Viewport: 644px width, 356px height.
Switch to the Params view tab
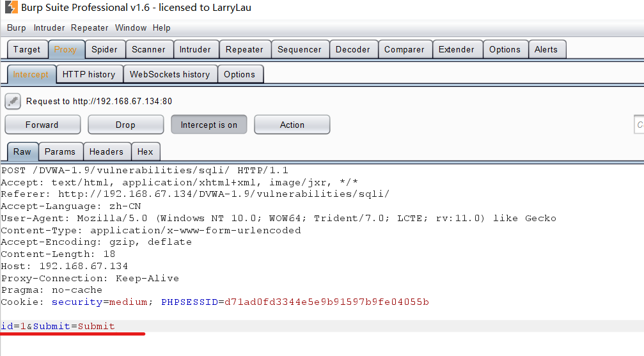[x=60, y=151]
